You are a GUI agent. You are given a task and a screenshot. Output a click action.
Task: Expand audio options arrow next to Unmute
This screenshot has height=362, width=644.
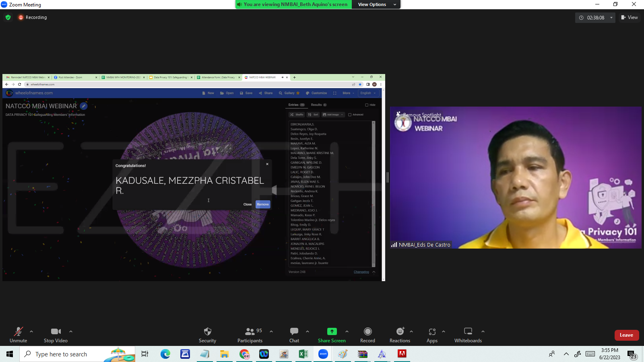(x=31, y=331)
